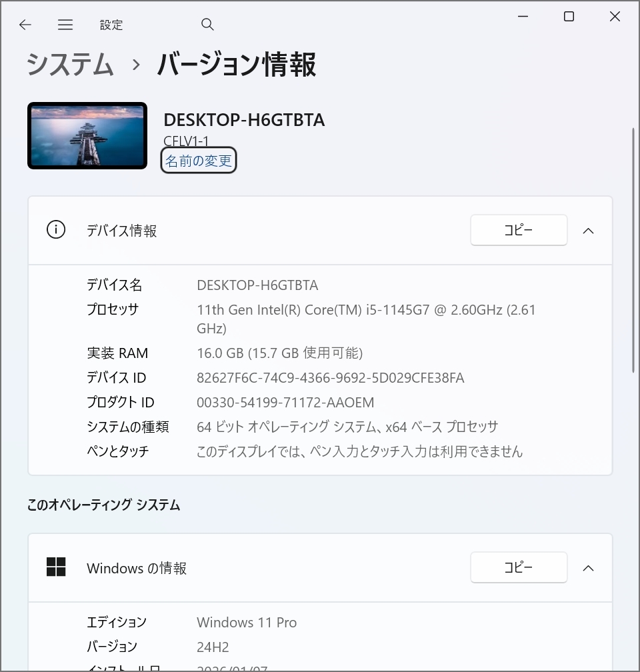Select the システム breadcrumb link
Image resolution: width=640 pixels, height=672 pixels.
click(x=69, y=65)
